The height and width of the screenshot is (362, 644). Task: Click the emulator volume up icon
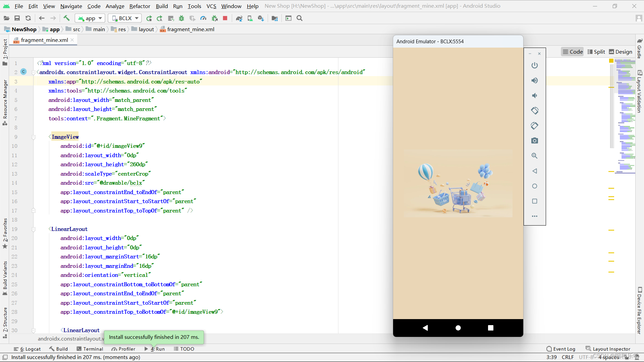[535, 80]
